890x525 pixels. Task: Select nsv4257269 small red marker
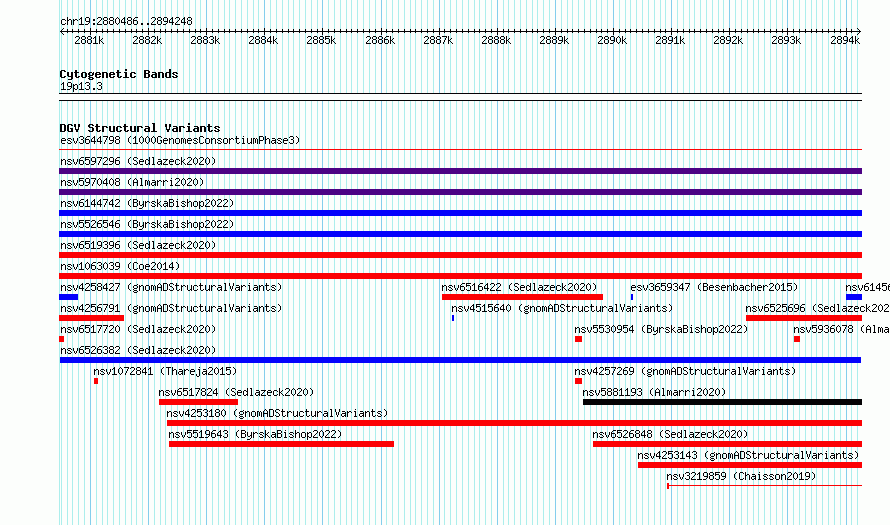pos(578,381)
